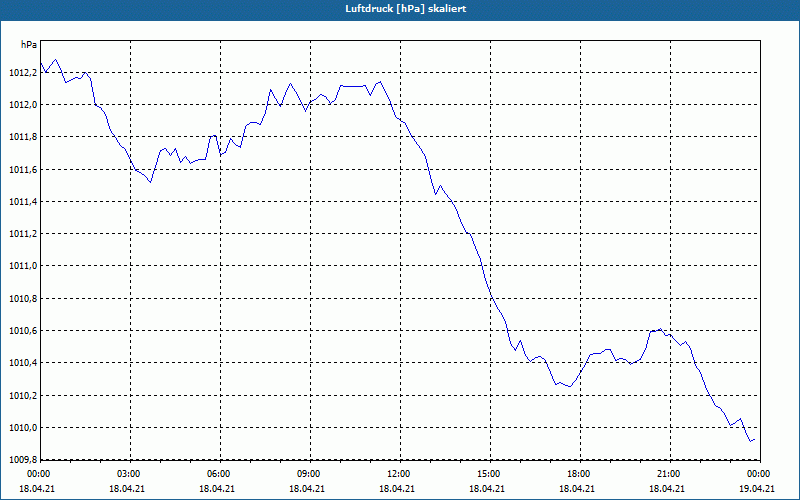This screenshot has height=500, width=800.
Task: Click the chart title 'Luftdruck [hPa] skaliert'
Action: (x=406, y=9)
